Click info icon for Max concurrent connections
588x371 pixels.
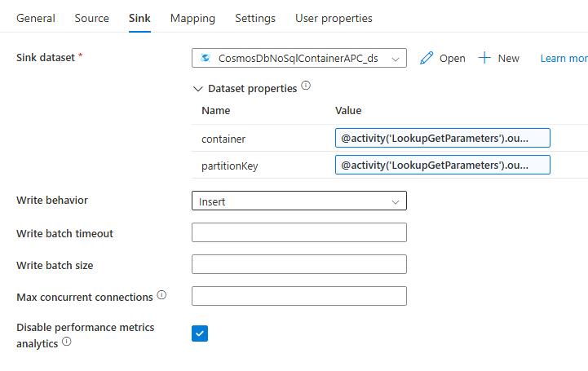click(161, 294)
